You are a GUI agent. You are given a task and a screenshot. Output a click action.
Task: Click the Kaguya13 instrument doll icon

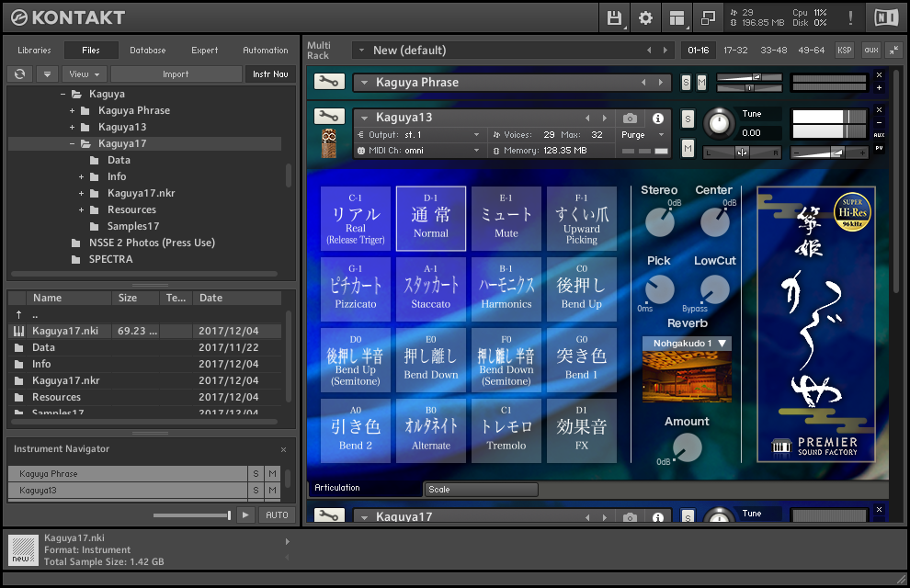point(328,143)
